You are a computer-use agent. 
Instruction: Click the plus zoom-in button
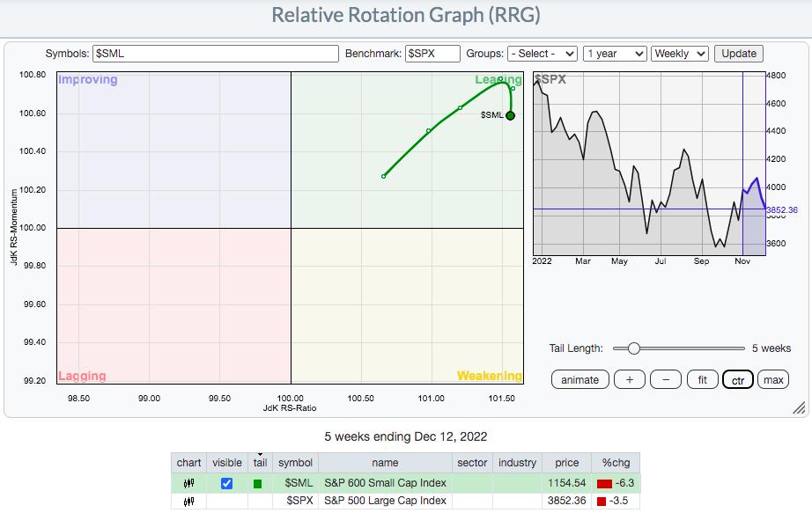(629, 380)
